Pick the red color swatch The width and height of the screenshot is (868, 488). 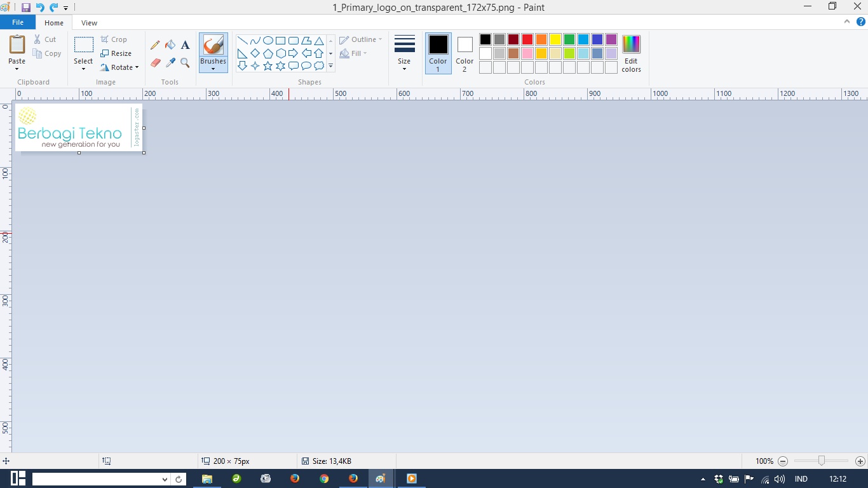[527, 39]
